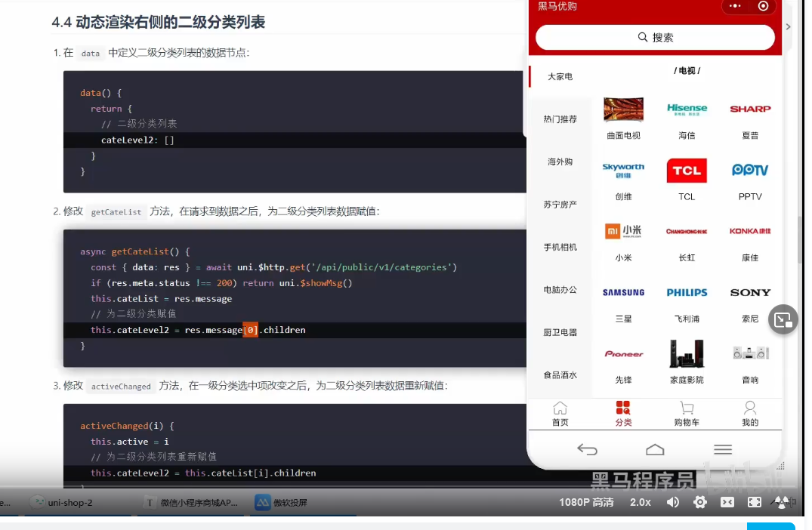The height and width of the screenshot is (530, 812).
Task: Tap the SAMSUNG 三星 brand logo
Action: pyautogui.click(x=623, y=292)
